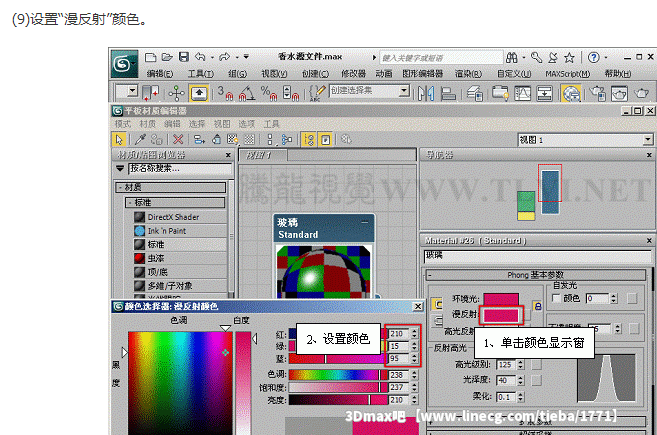Click the Mirror tool icon

pos(426,93)
